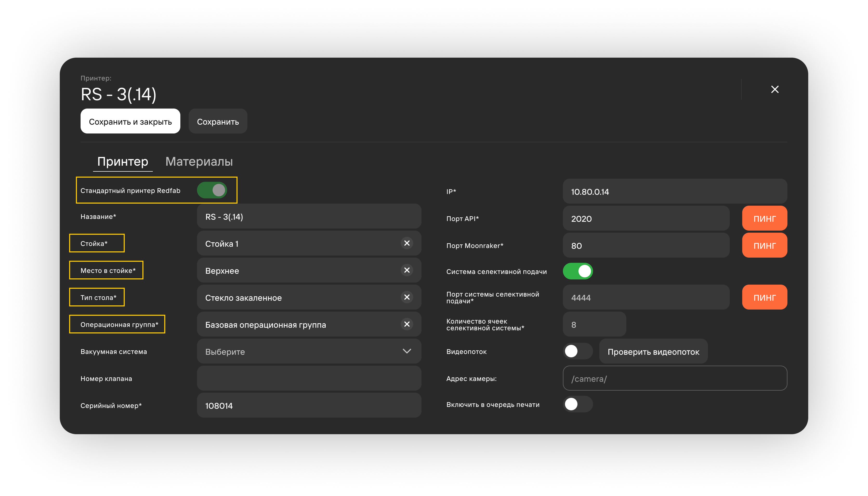Click Проверить видеопоток button
Viewport: 868px width, 496px height.
pos(653,351)
